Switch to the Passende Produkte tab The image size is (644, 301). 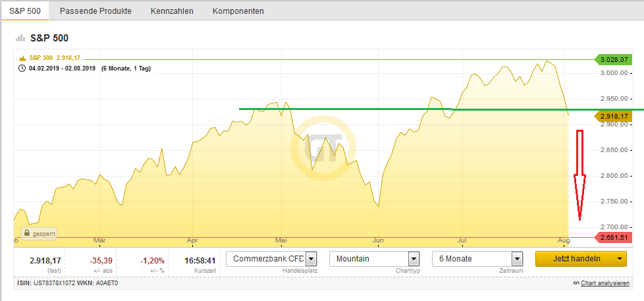pyautogui.click(x=95, y=11)
